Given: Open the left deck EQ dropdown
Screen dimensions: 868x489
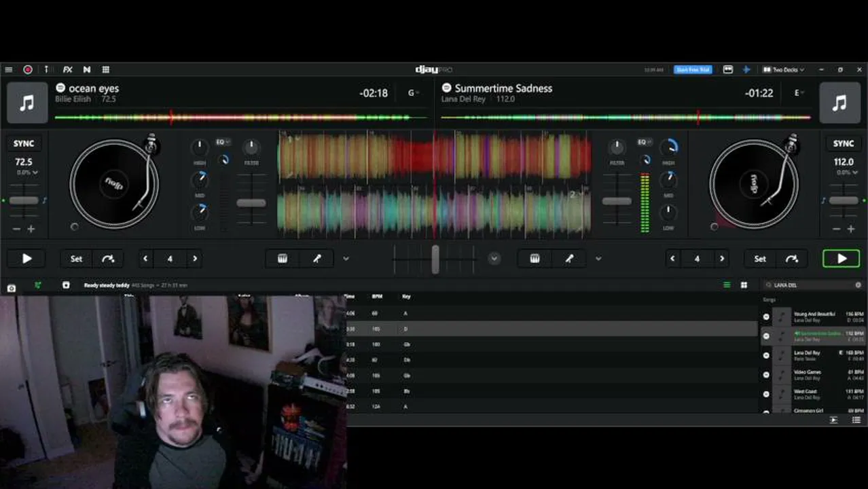Looking at the screenshot, I should pos(223,142).
